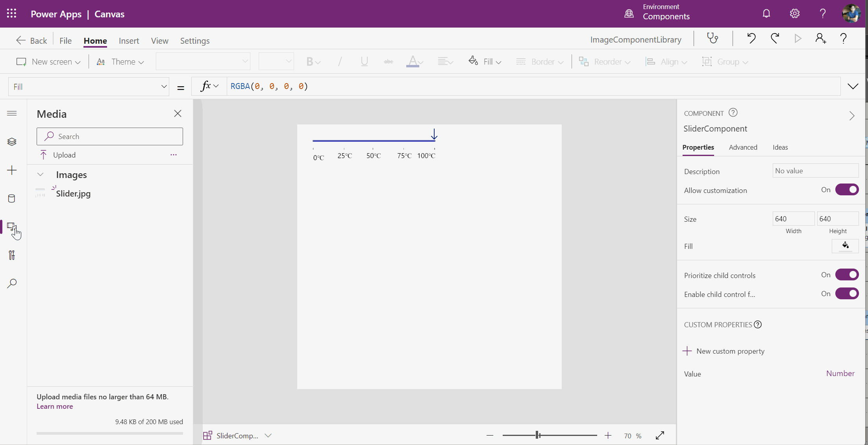The height and width of the screenshot is (445, 868).
Task: Toggle Allow customization switch On
Action: 847,189
